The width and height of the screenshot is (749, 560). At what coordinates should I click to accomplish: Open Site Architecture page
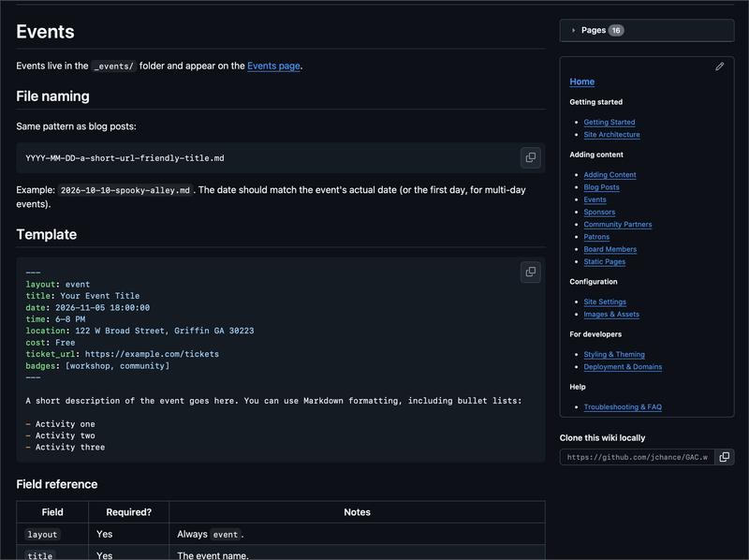611,135
